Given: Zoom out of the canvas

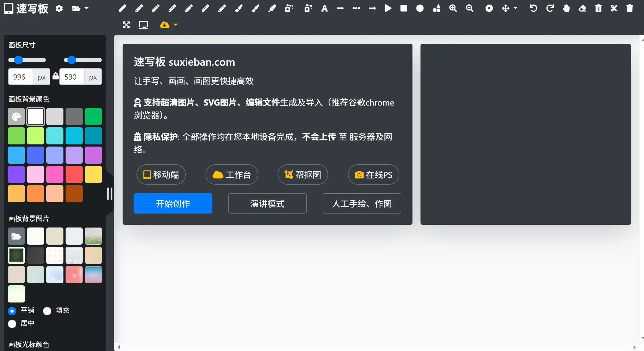Looking at the screenshot, I should [x=469, y=8].
